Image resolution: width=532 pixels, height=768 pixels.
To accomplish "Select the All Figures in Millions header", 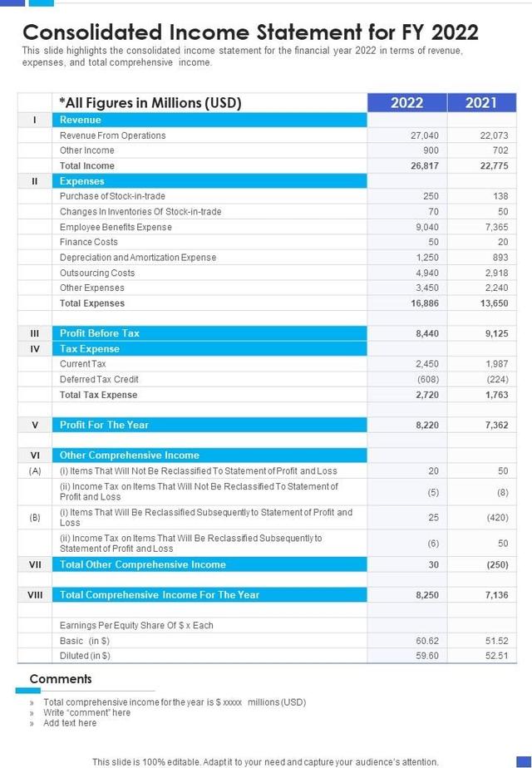I will (150, 102).
